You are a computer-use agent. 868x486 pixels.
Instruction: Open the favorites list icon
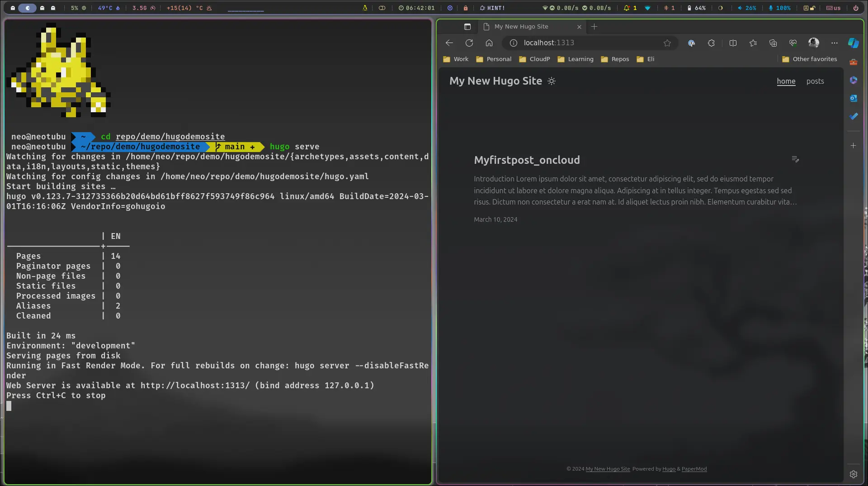[753, 43]
